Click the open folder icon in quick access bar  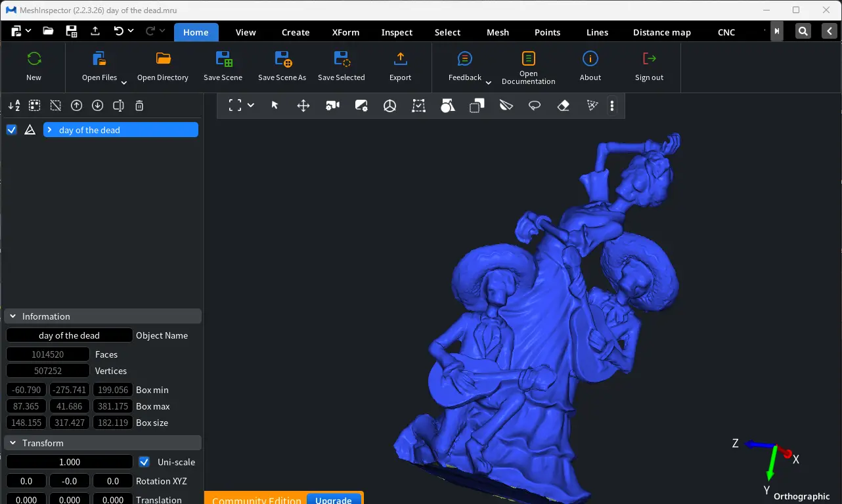pos(48,31)
